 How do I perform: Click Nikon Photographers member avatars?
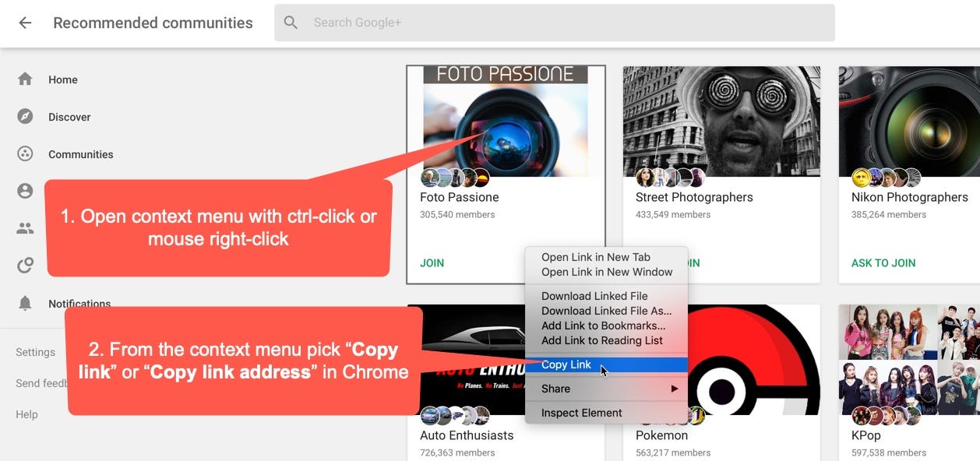pyautogui.click(x=887, y=178)
